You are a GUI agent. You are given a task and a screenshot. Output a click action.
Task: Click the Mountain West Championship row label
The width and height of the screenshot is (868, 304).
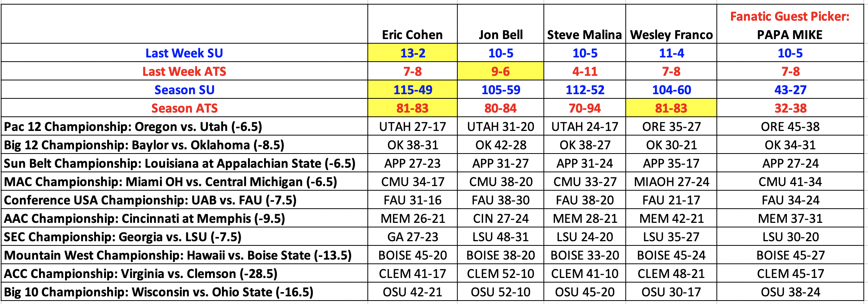[178, 255]
